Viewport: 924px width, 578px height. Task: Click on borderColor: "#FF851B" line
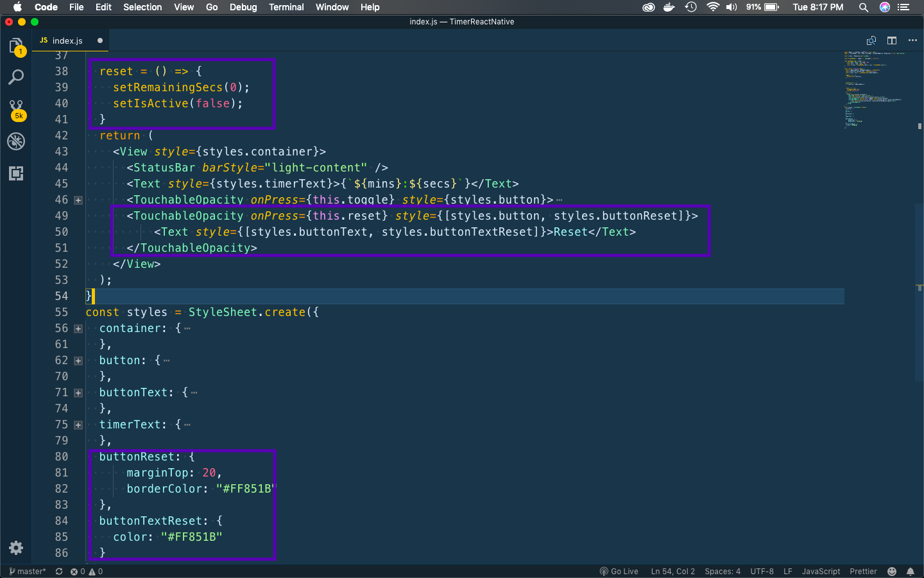point(200,489)
